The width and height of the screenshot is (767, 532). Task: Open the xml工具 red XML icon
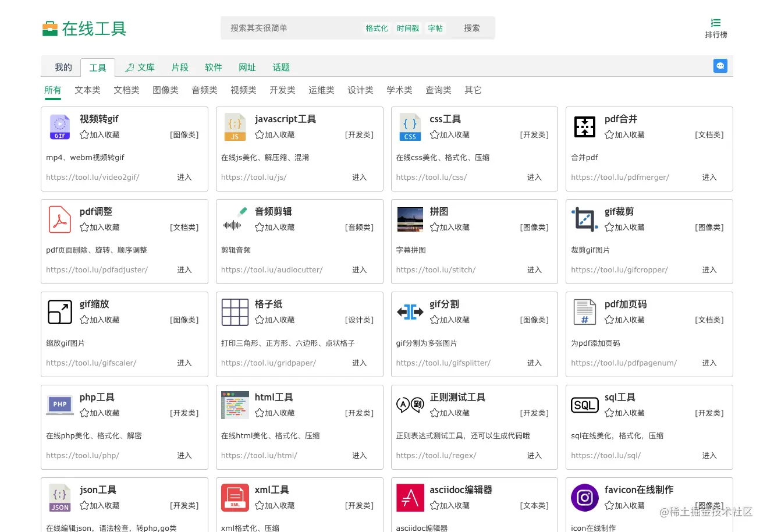[x=235, y=498]
